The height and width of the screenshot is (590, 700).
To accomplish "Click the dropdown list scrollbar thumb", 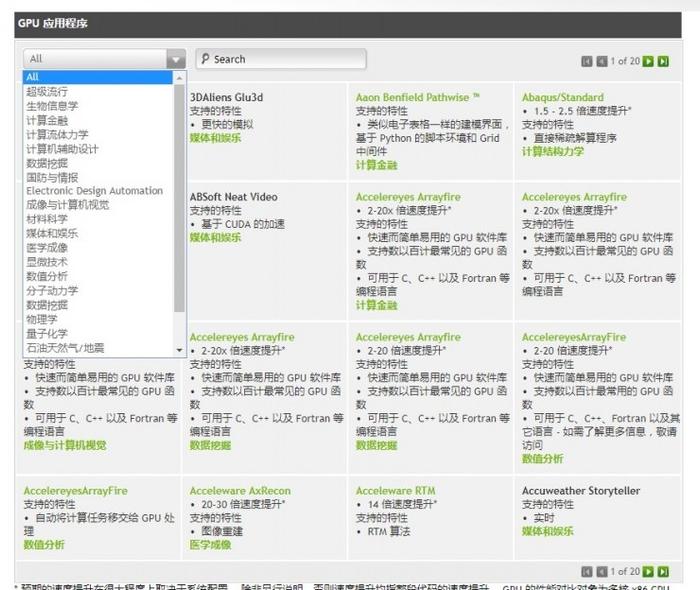I will pyautogui.click(x=179, y=198).
